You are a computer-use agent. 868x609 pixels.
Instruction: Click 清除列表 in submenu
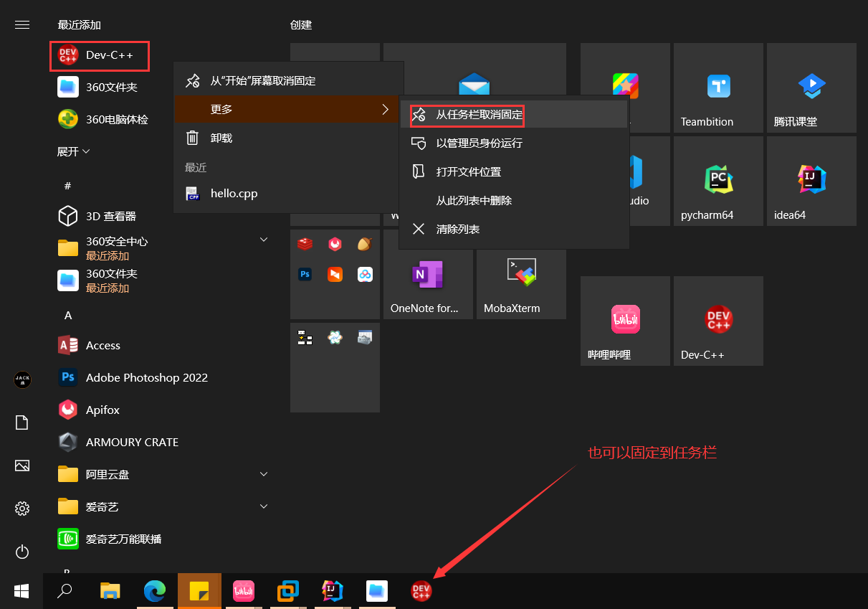(x=514, y=229)
